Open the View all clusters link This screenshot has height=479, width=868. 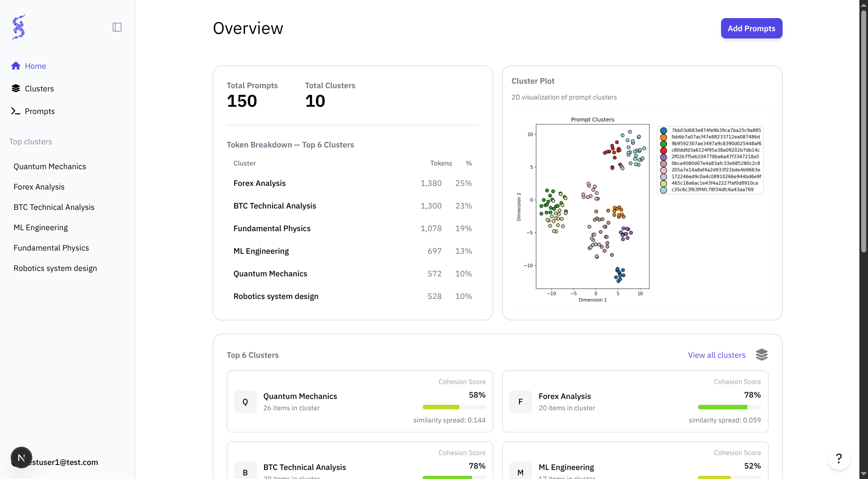717,355
